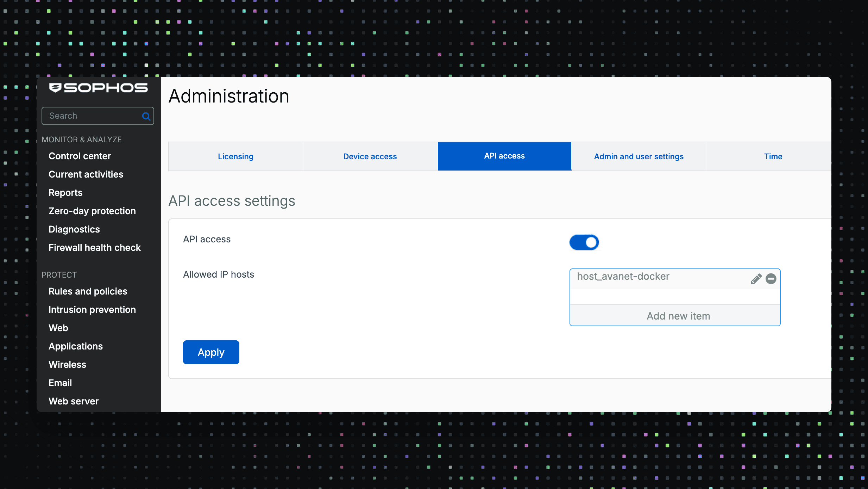
Task: Switch to Device access tab
Action: click(x=370, y=156)
